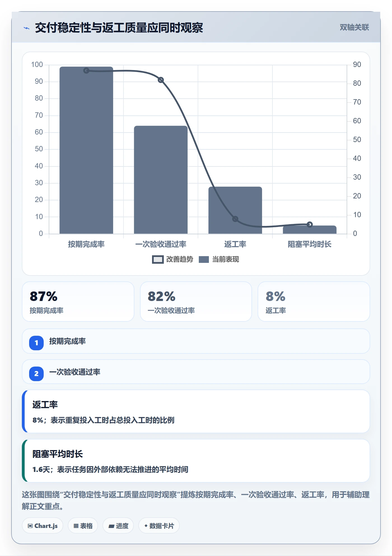The image size is (392, 556).
Task: Expand the 按期完成率 list row
Action: click(x=196, y=341)
